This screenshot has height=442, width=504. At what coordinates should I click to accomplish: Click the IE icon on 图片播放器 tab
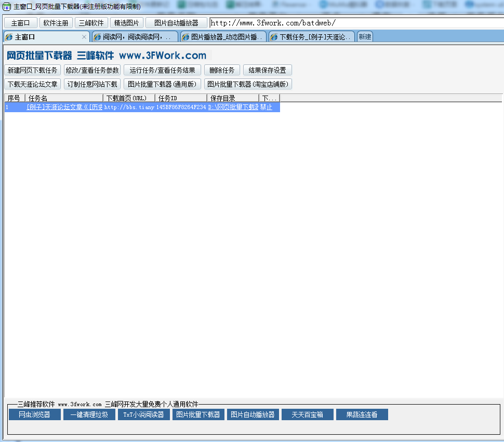point(185,37)
